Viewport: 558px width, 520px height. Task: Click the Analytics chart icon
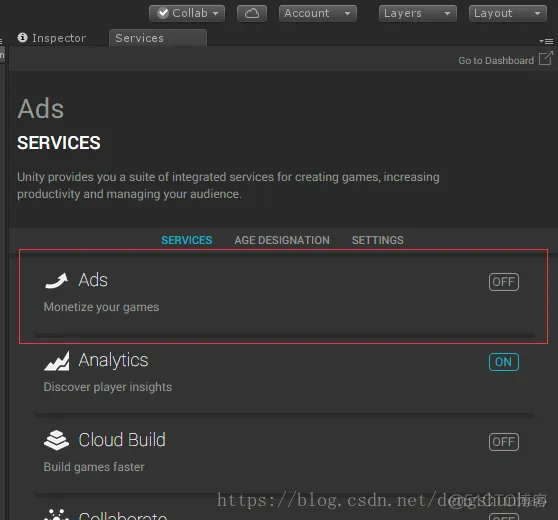[x=57, y=361]
